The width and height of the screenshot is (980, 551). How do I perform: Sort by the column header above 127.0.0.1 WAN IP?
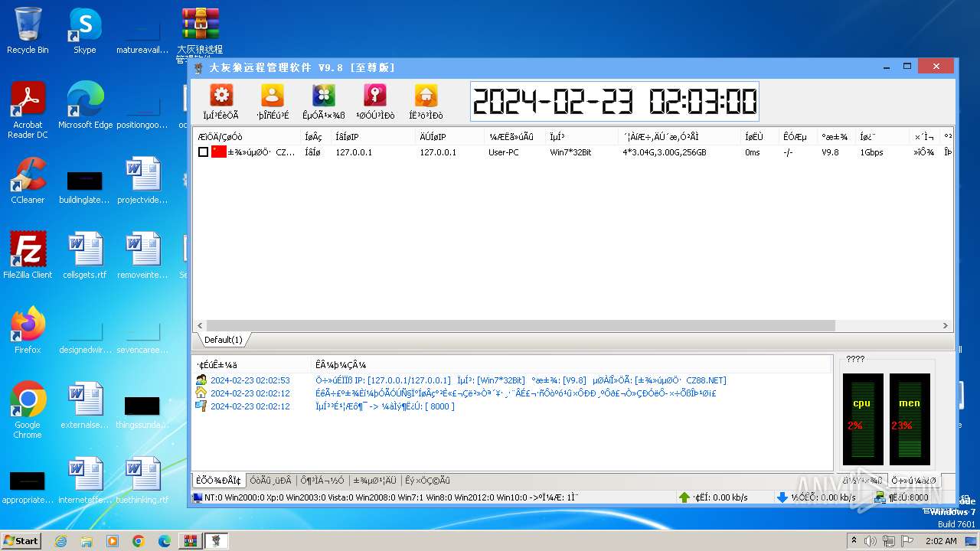pyautogui.click(x=373, y=137)
